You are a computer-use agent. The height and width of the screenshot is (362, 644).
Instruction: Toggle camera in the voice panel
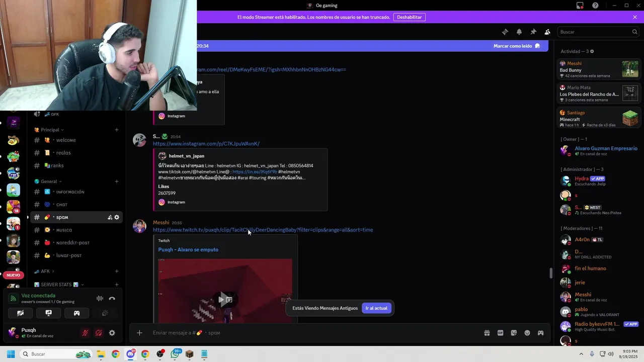[x=20, y=313]
